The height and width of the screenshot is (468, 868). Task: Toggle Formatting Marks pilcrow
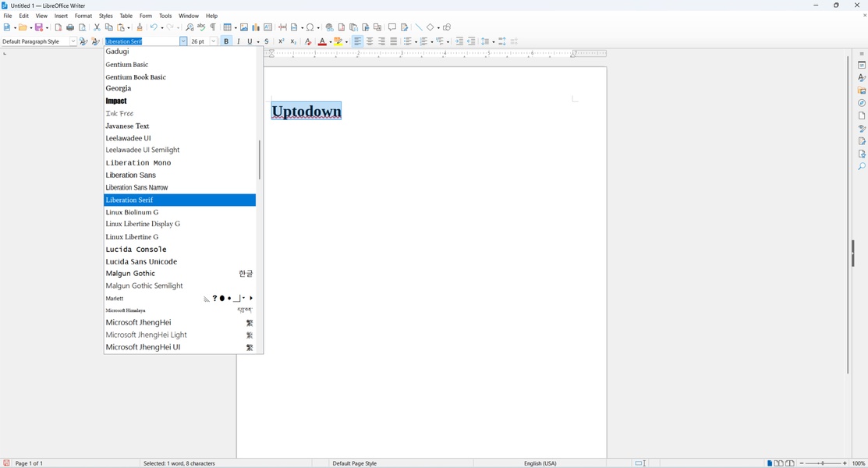point(213,27)
